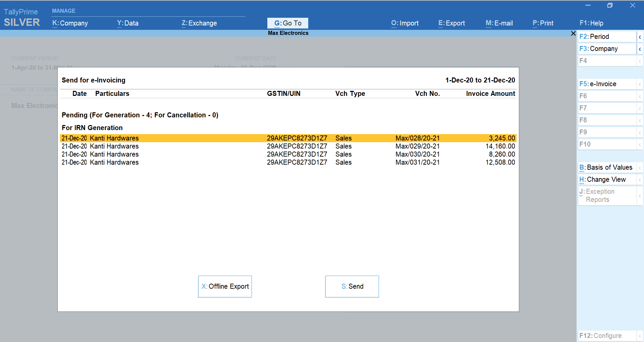Click the invoice amount 8,260.00
This screenshot has height=342, width=644.
pyautogui.click(x=502, y=154)
